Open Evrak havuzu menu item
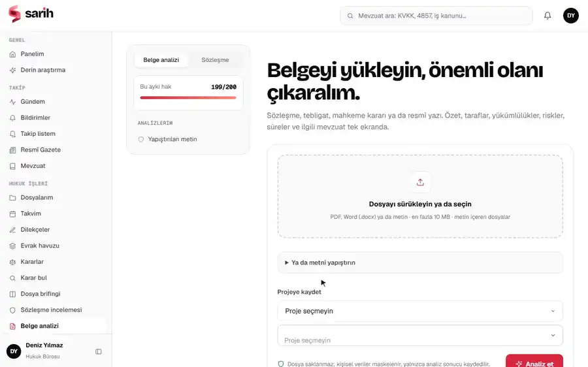The height and width of the screenshot is (367, 588). pyautogui.click(x=56, y=246)
